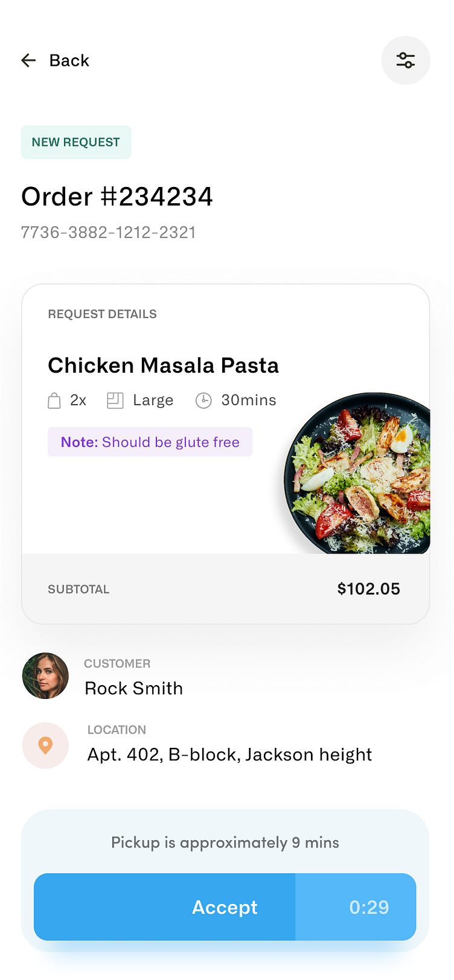Tap the pickup time estimate text
This screenshot has width=454, height=980.
225,842
